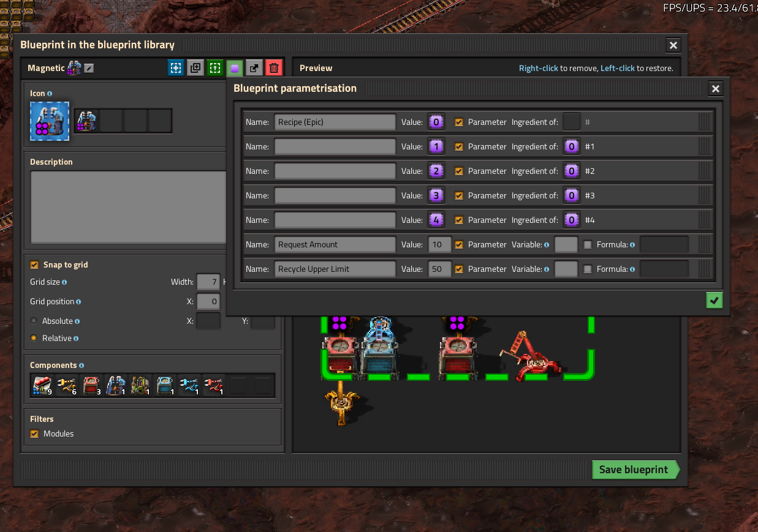Click the Value parameter 4 icon
758x532 pixels.
(436, 220)
